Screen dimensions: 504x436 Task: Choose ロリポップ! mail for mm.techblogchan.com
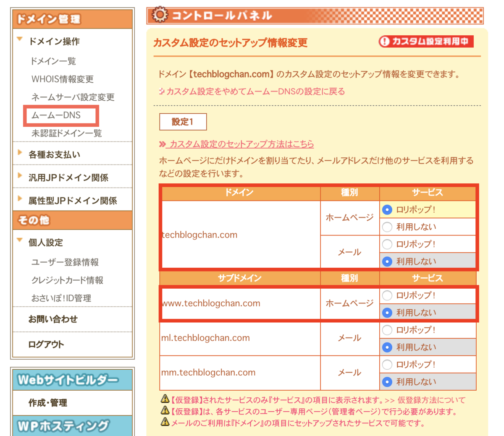pos(387,364)
